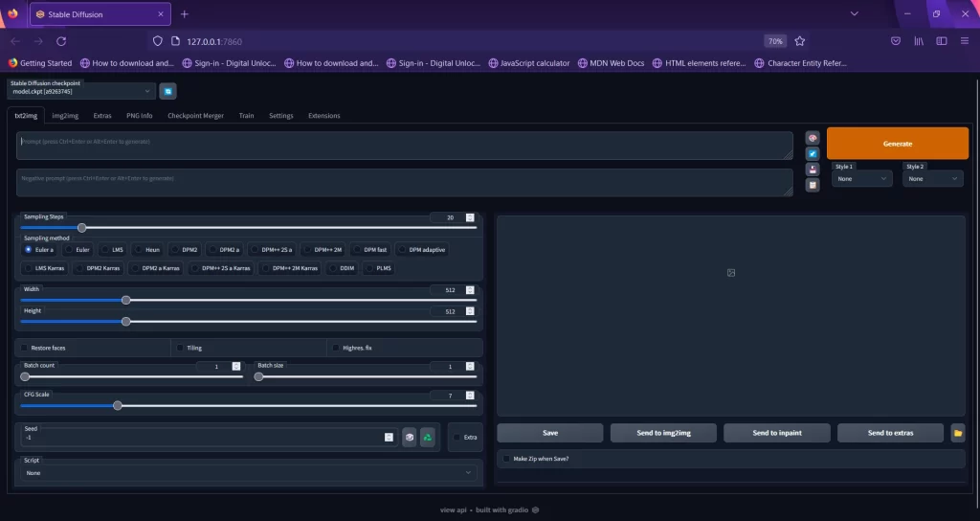Viewport: 980px width, 521px height.
Task: Open the Train tab
Action: coord(246,116)
